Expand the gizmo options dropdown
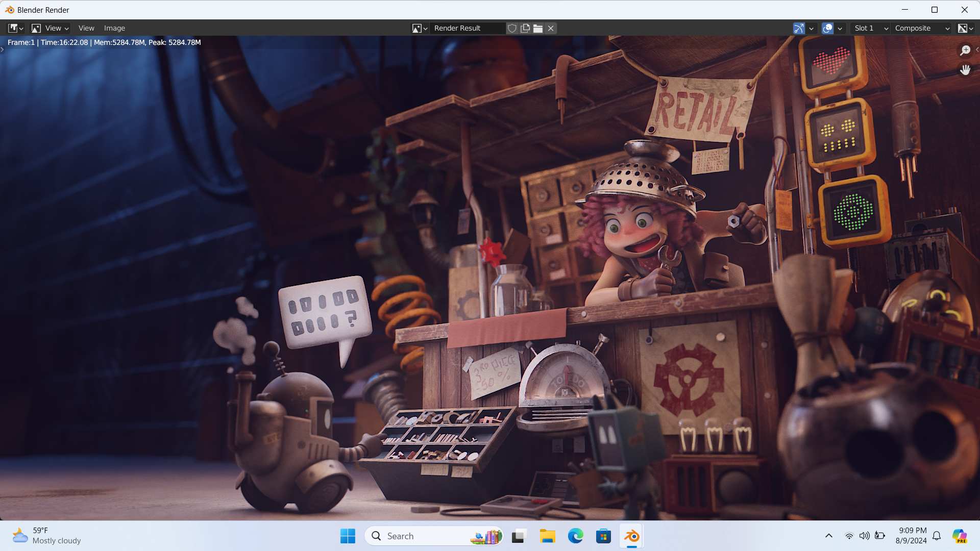This screenshot has width=980, height=551. pos(812,28)
